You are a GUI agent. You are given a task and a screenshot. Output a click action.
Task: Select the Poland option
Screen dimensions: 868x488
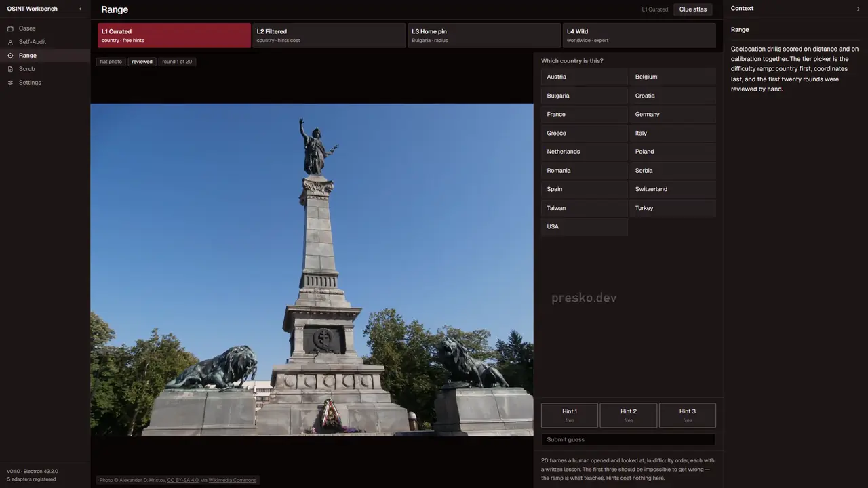[673, 152]
